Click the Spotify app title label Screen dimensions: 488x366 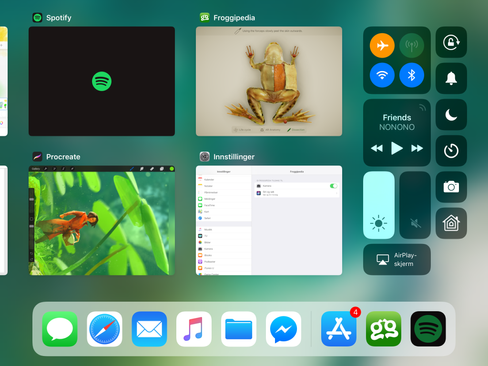(59, 18)
